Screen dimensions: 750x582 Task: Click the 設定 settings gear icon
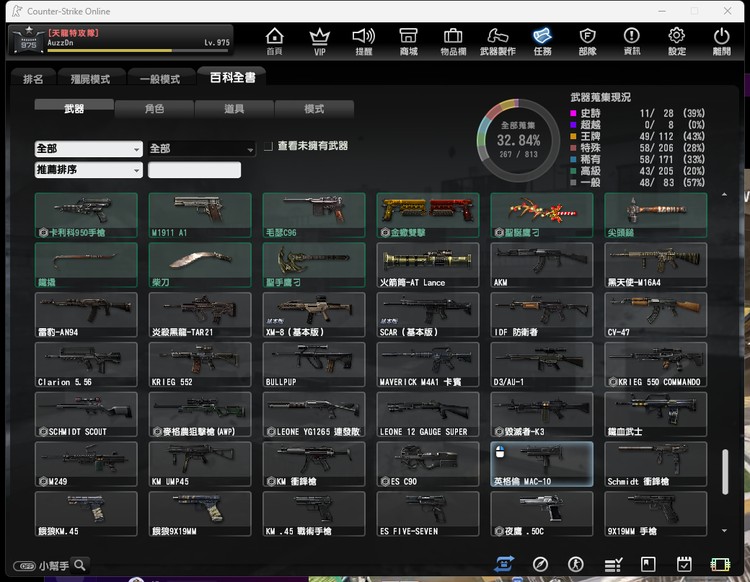[677, 40]
